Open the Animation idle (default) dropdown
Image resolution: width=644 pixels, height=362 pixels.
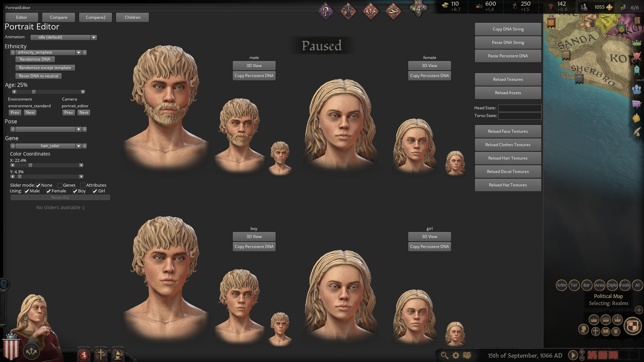[64, 37]
